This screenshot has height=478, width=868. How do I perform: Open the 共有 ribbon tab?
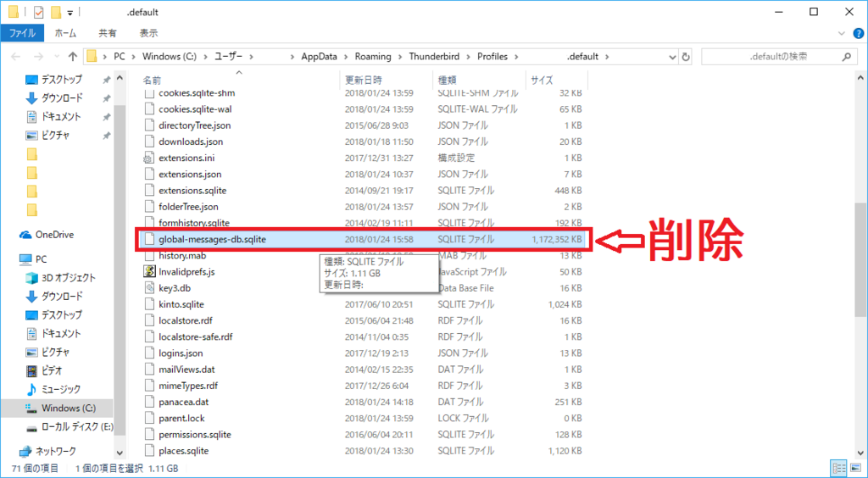pyautogui.click(x=108, y=33)
